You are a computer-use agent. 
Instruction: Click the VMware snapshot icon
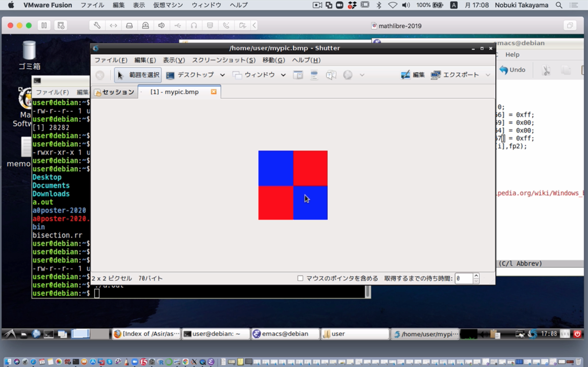coord(61,25)
